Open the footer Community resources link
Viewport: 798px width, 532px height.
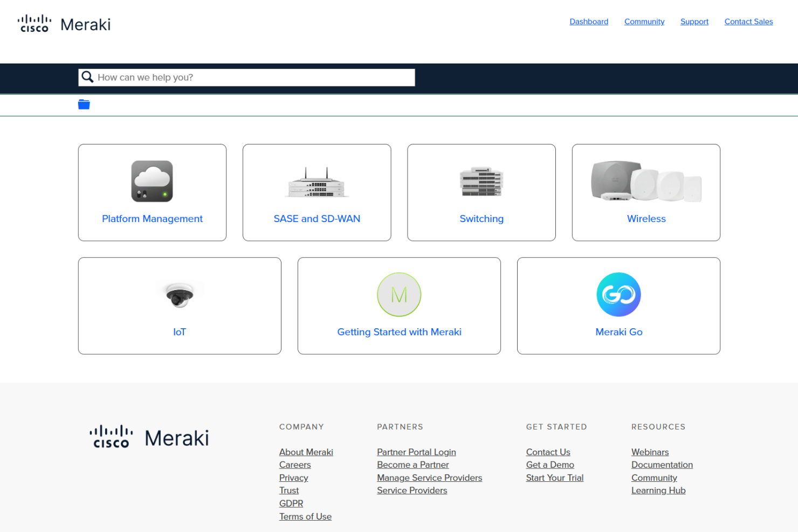(654, 478)
